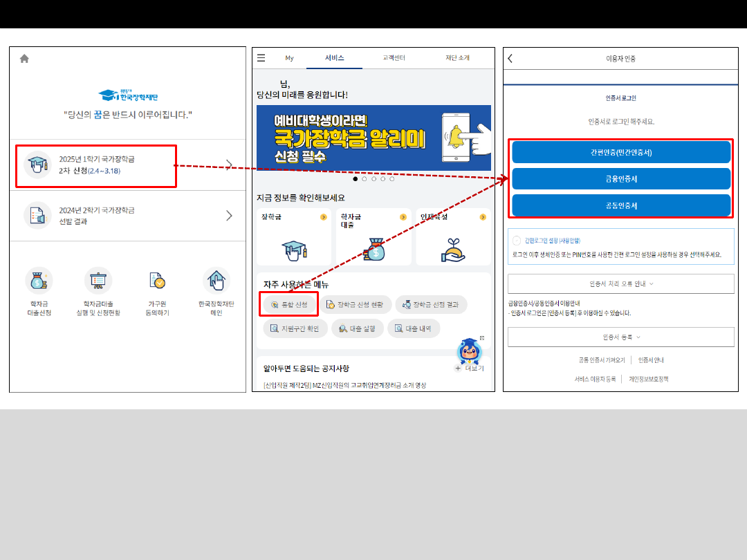Click the 간편인증(민간인증서) button
747x560 pixels.
pyautogui.click(x=620, y=152)
